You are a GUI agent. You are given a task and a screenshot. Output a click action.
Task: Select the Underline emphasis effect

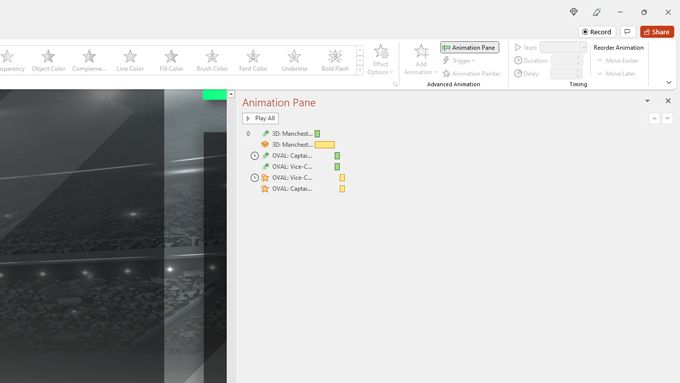(x=294, y=60)
